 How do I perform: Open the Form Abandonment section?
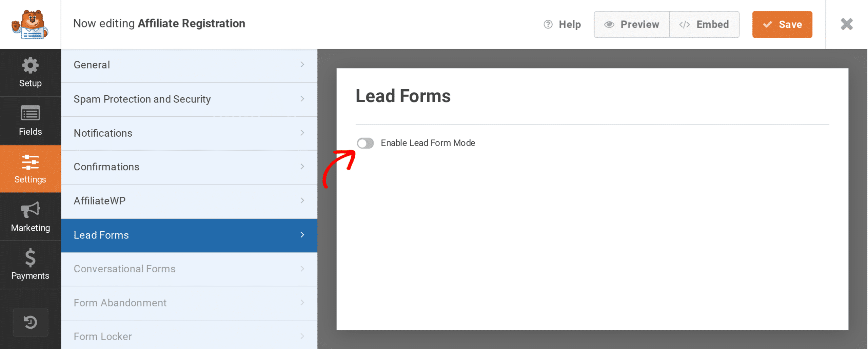189,303
